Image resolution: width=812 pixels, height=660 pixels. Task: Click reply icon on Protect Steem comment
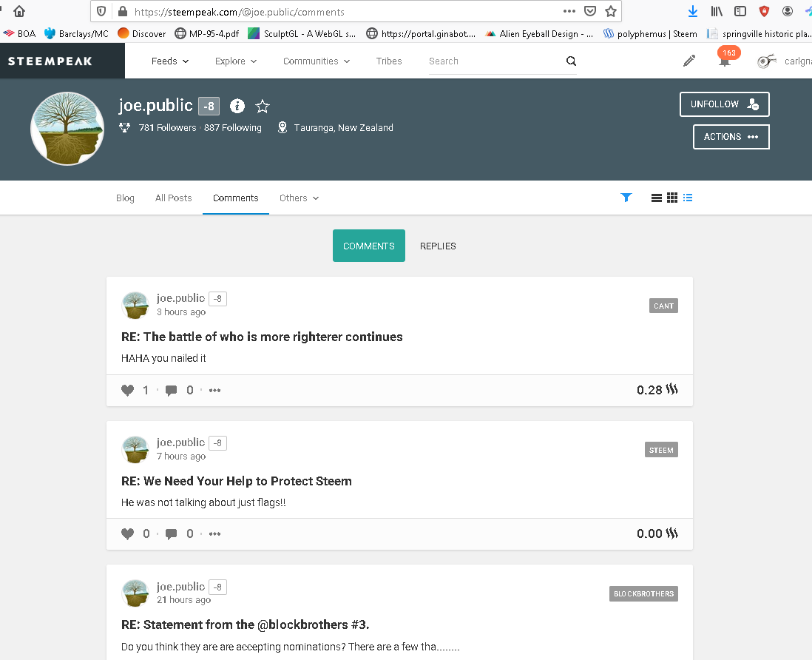171,533
